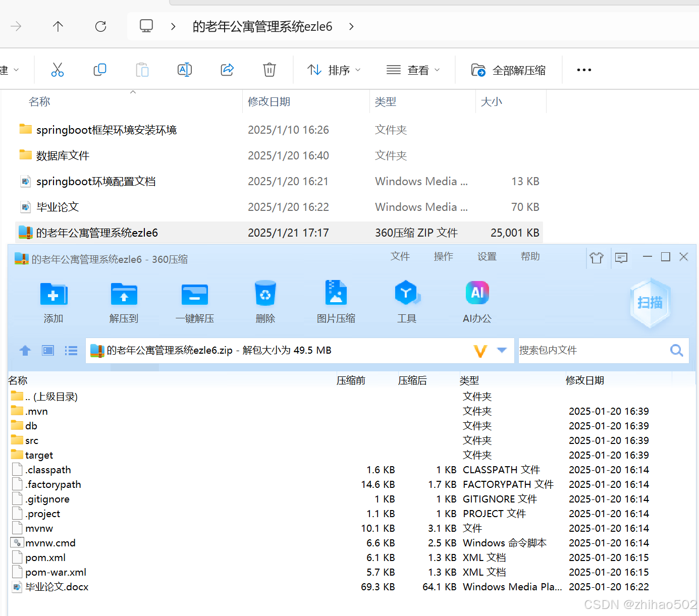Image resolution: width=699 pixels, height=616 pixels.
Task: Click the search magnifier icon in 360压缩
Action: [x=677, y=350]
